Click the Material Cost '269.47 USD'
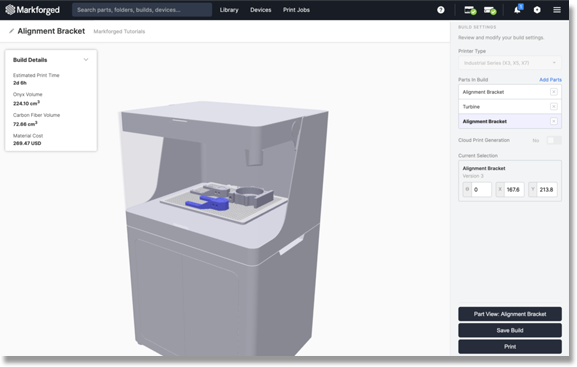This screenshot has width=577, height=367. coord(27,143)
